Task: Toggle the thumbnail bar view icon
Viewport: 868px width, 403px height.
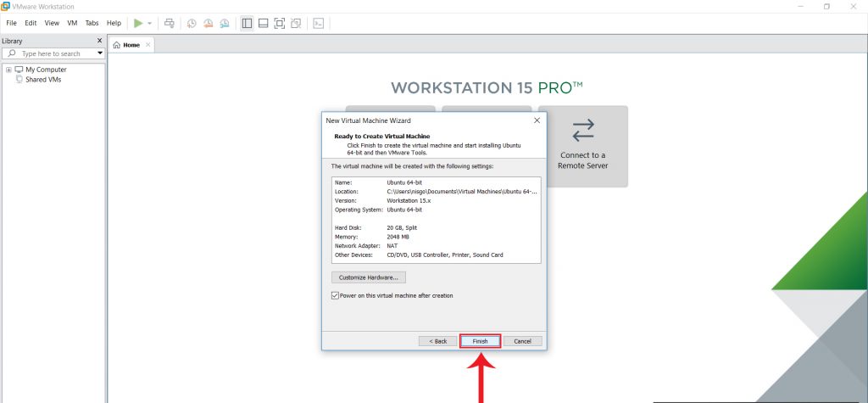Action: tap(264, 23)
